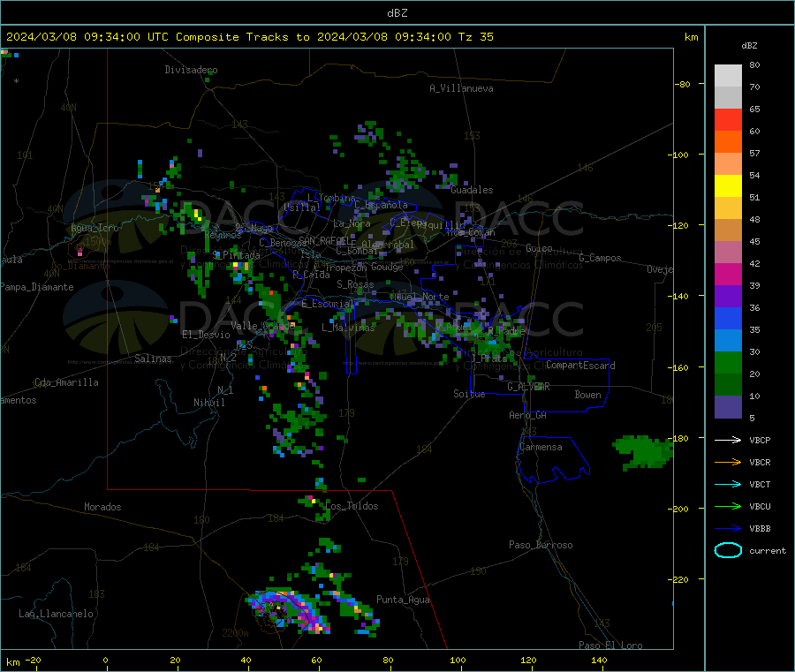Click the Paso_Barroso place label
The width and height of the screenshot is (795, 672).
541,545
